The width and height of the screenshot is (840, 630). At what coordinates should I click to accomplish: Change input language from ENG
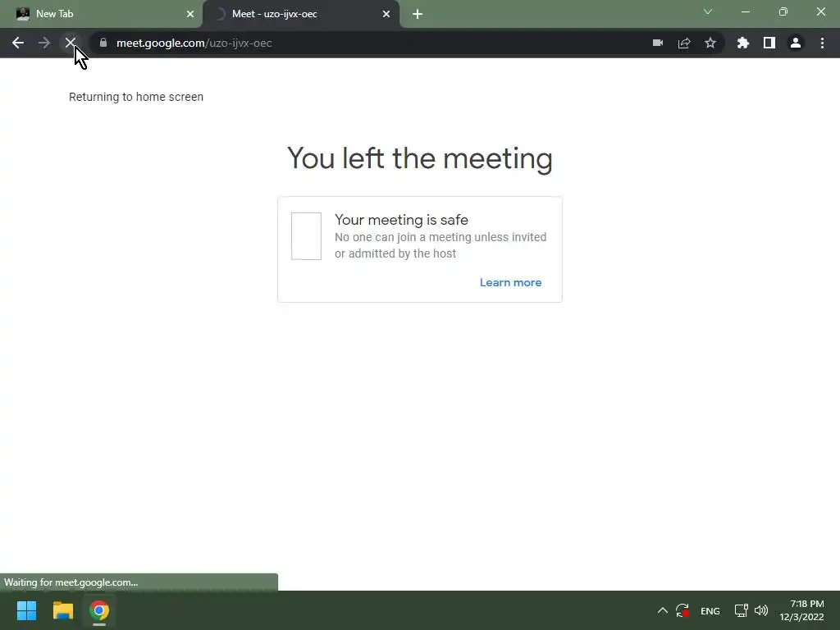tap(710, 611)
